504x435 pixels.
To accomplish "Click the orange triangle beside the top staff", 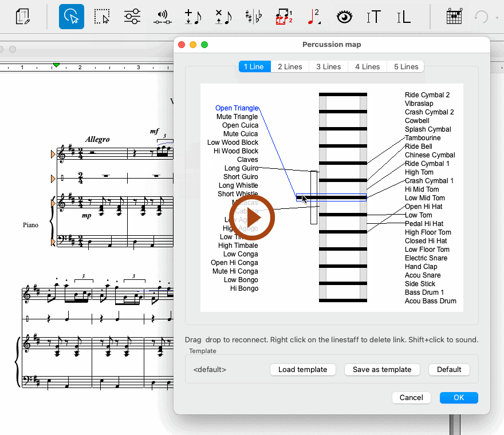I will [53, 155].
